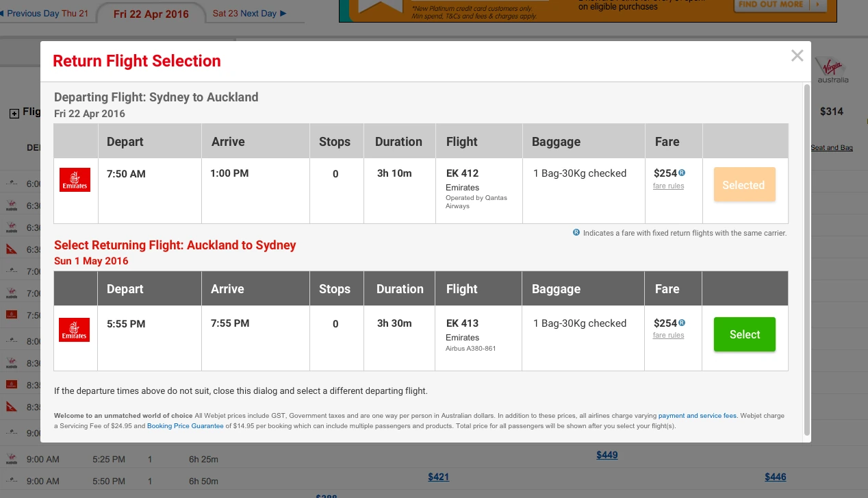Click the green Select button for EK 413
868x498 pixels.
click(744, 334)
